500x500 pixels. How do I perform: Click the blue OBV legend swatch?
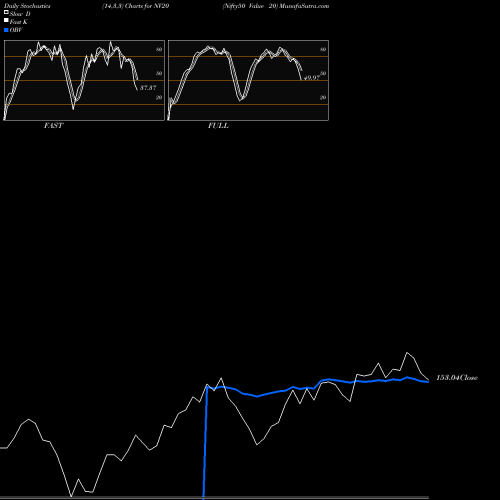[x=6, y=30]
